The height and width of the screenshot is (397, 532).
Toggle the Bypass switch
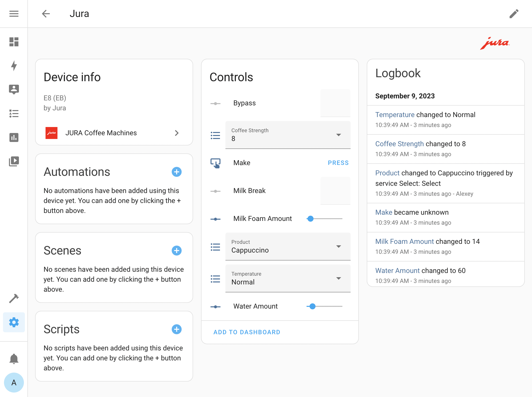tap(335, 103)
